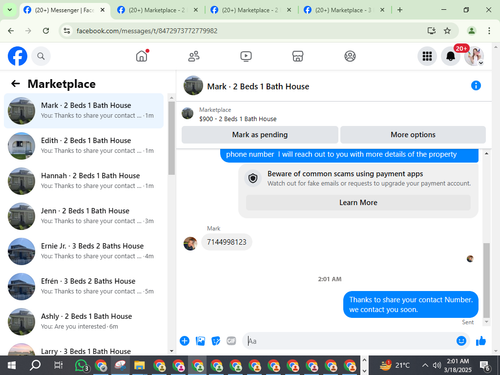The width and height of the screenshot is (500, 375).
Task: Open the Notifications bell
Action: pos(451,56)
